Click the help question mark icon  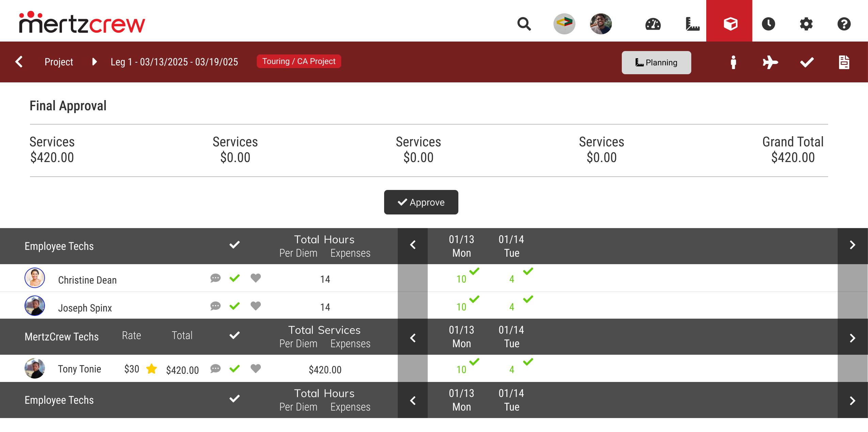click(844, 24)
